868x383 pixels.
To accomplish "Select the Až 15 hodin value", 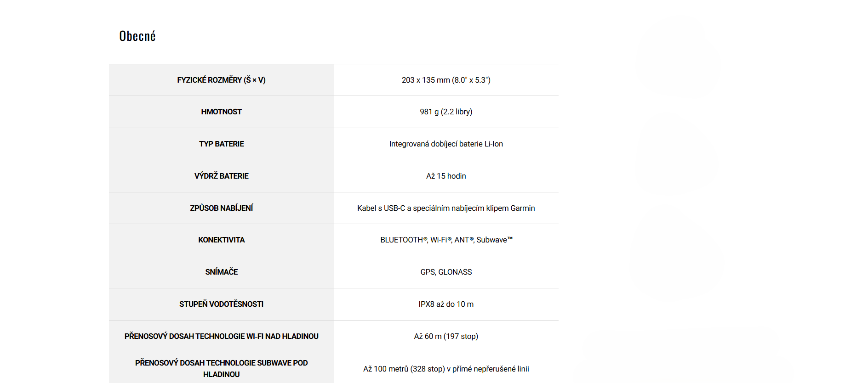I will click(x=445, y=176).
